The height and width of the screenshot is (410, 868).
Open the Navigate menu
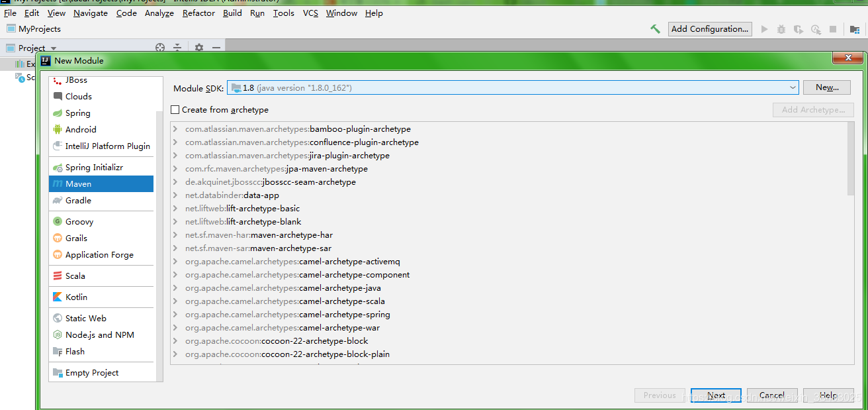[91, 13]
